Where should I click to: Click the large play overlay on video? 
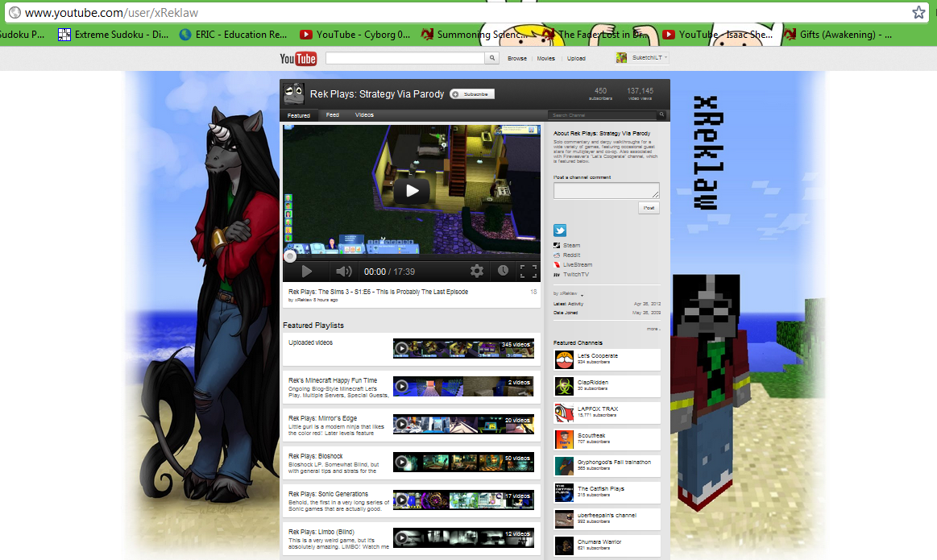point(412,191)
